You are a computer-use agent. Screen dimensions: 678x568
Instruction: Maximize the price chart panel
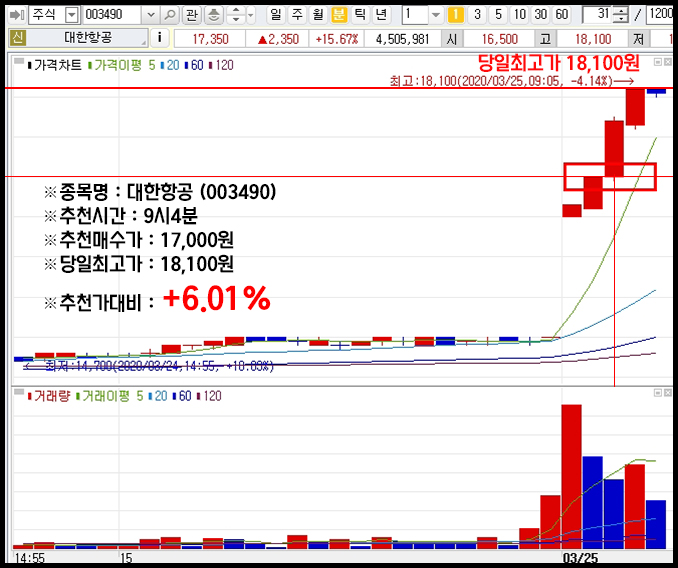point(658,62)
